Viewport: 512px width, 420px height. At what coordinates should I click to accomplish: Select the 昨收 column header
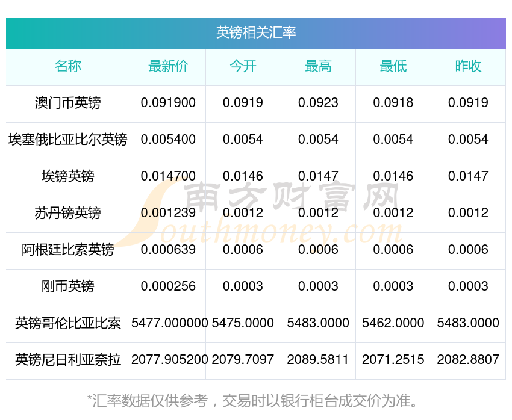(x=468, y=66)
